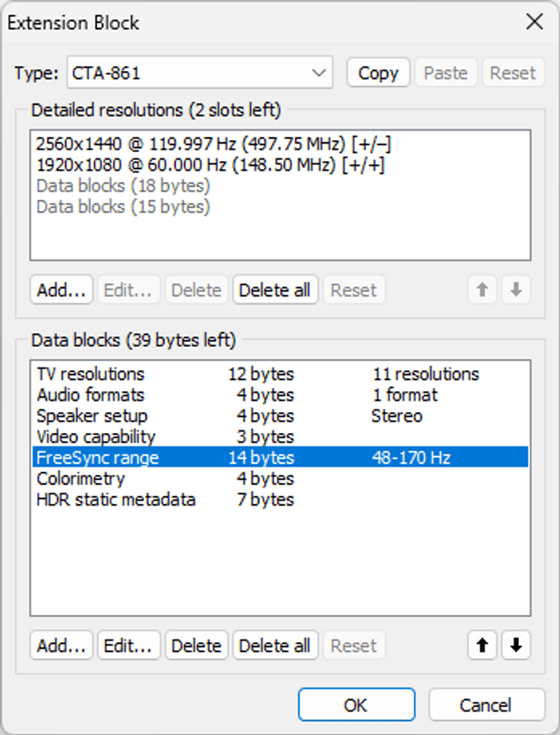The height and width of the screenshot is (735, 560).
Task: Move FreeSync range down with the down arrow
Action: pyautogui.click(x=515, y=645)
